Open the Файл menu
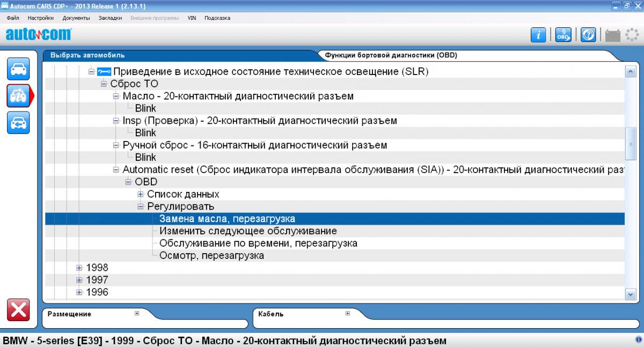This screenshot has height=348, width=644. tap(13, 18)
